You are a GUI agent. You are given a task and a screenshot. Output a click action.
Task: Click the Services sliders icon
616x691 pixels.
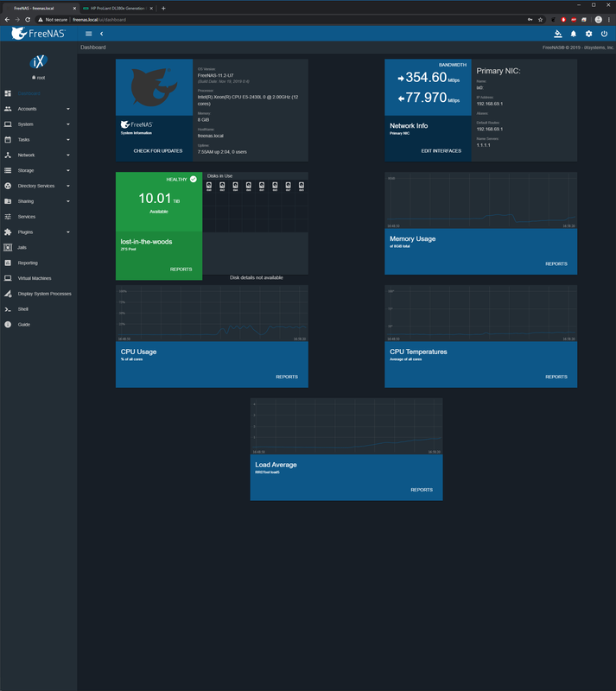[8, 217]
